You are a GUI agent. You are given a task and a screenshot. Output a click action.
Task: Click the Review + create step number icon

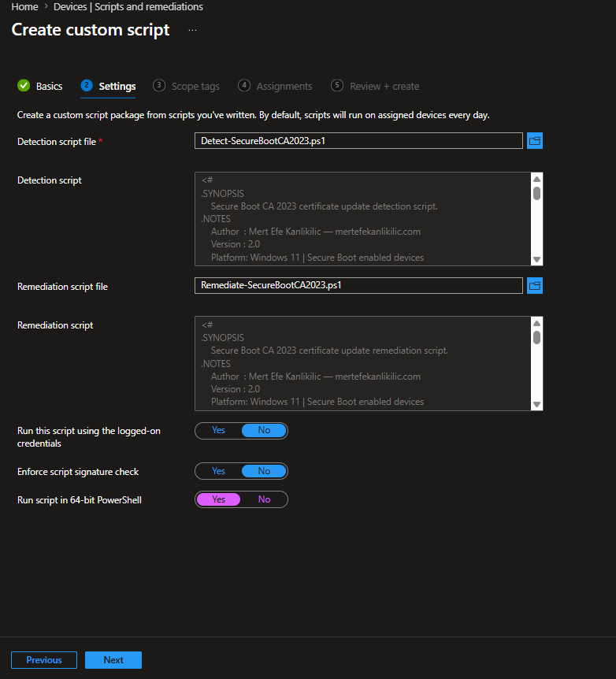337,85
